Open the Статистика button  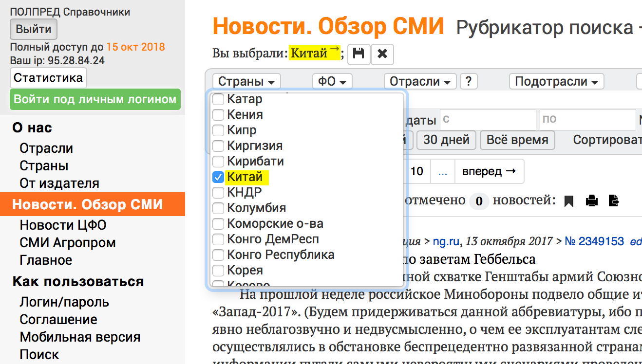[x=48, y=78]
